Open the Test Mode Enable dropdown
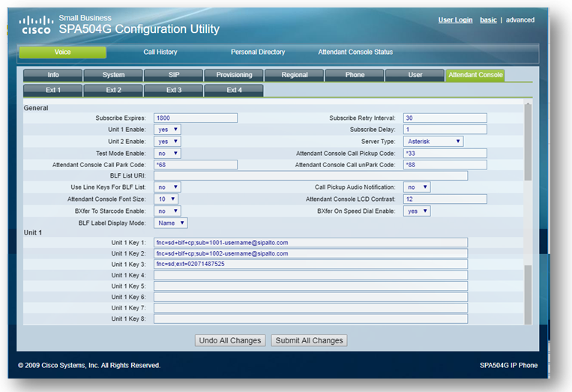 [167, 154]
